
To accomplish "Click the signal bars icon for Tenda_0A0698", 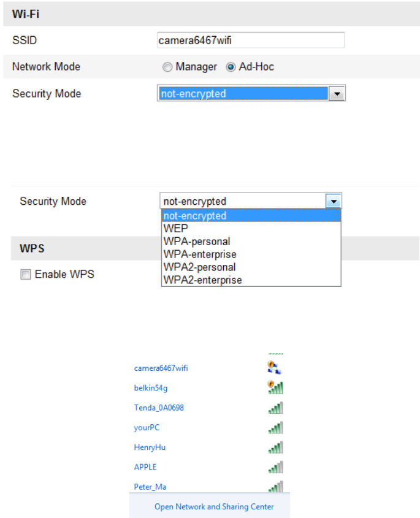I will (275, 408).
